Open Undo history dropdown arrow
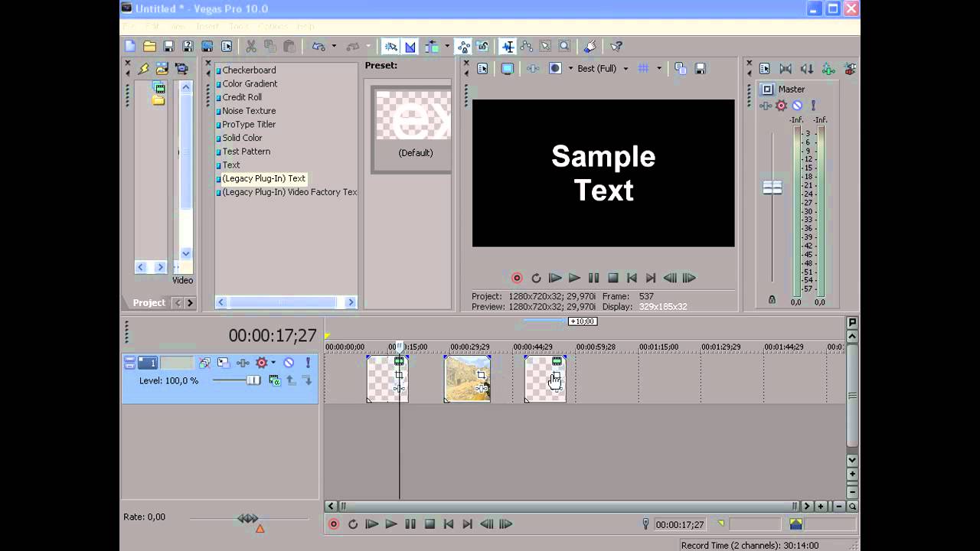 click(334, 47)
